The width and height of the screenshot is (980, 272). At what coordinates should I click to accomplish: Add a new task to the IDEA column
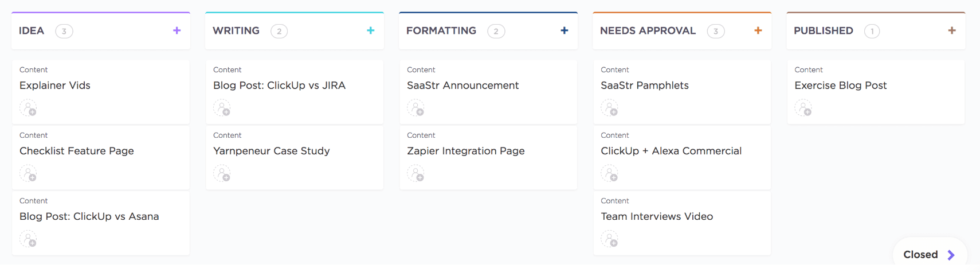click(177, 30)
